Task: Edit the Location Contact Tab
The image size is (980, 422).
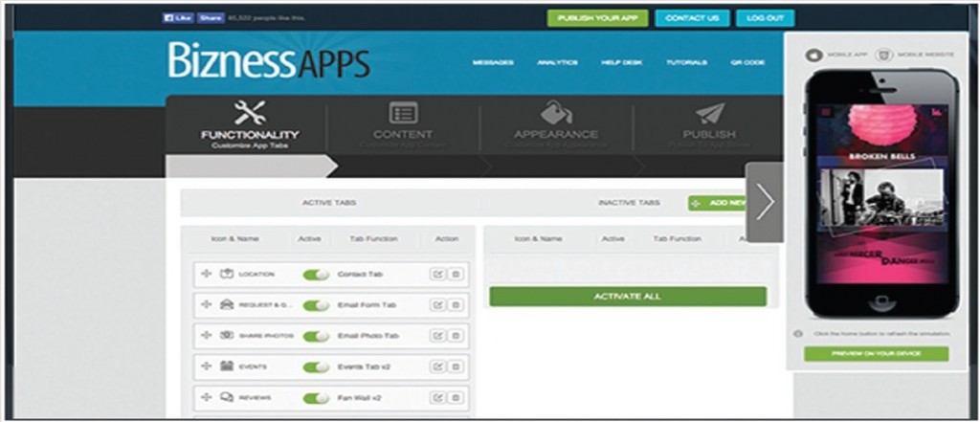Action: tap(438, 275)
